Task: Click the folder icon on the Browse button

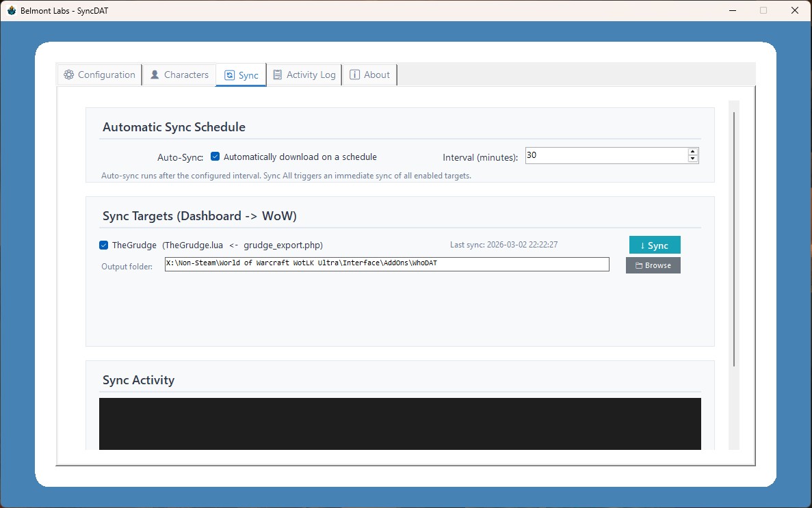Action: [x=639, y=265]
